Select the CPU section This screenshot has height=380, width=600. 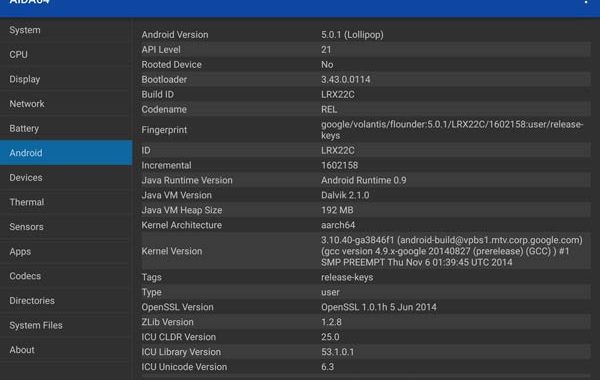(x=66, y=54)
